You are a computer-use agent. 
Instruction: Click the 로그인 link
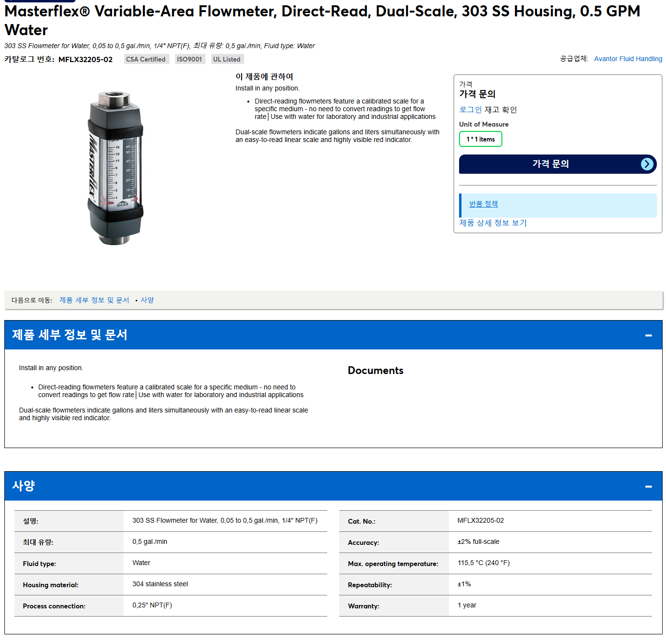coord(470,110)
